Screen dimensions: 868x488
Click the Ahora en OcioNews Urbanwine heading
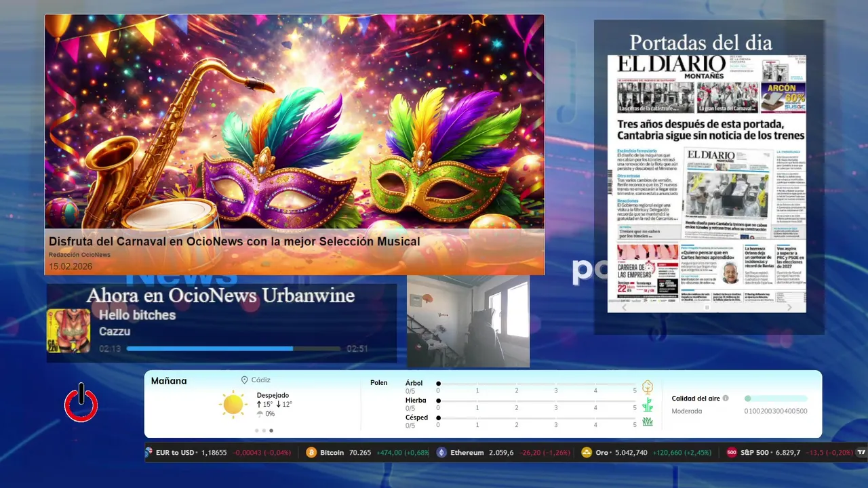[x=220, y=296]
